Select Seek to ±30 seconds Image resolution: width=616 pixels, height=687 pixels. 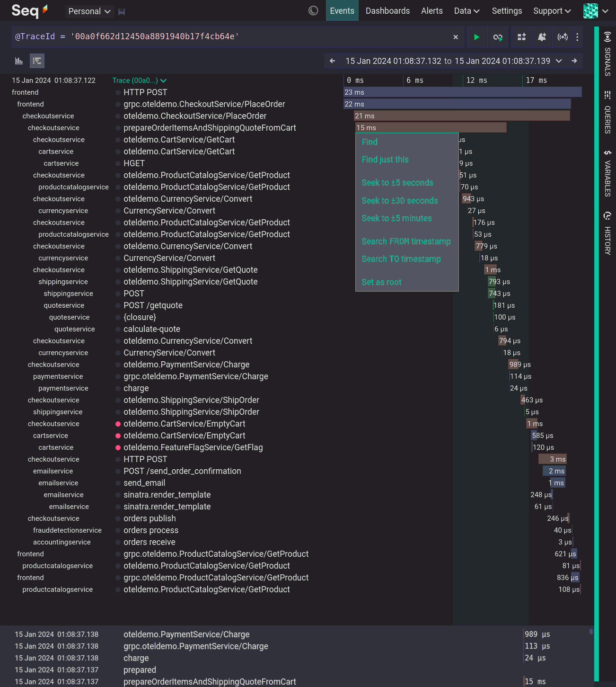tap(400, 201)
